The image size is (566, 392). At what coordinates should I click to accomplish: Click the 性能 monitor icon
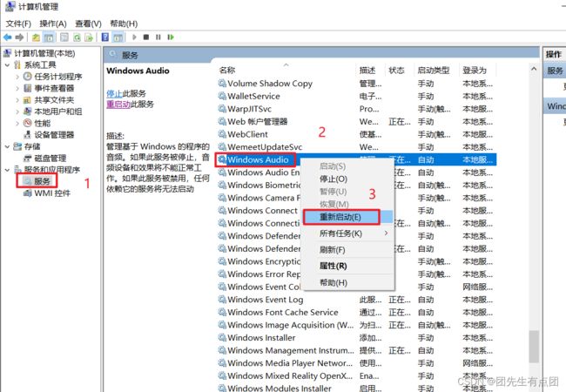point(28,123)
